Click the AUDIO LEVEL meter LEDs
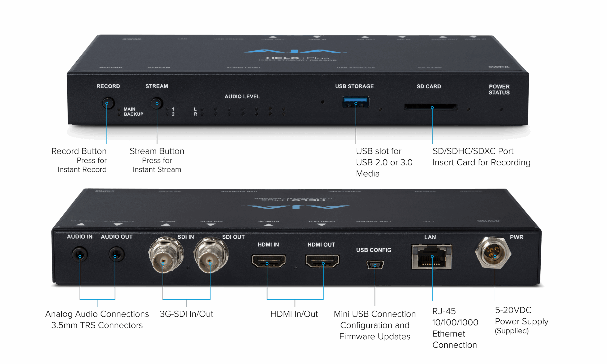This screenshot has width=607, height=364. 243,111
